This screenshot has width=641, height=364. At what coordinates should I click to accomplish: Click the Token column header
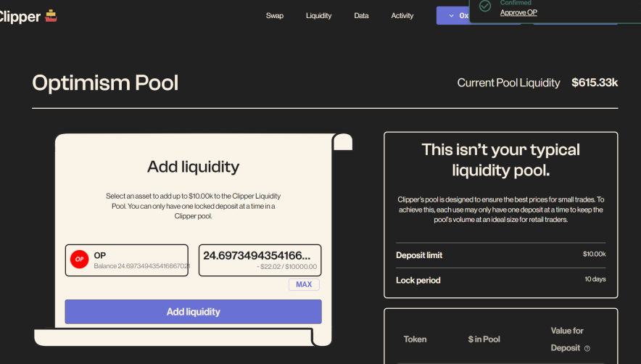(415, 339)
